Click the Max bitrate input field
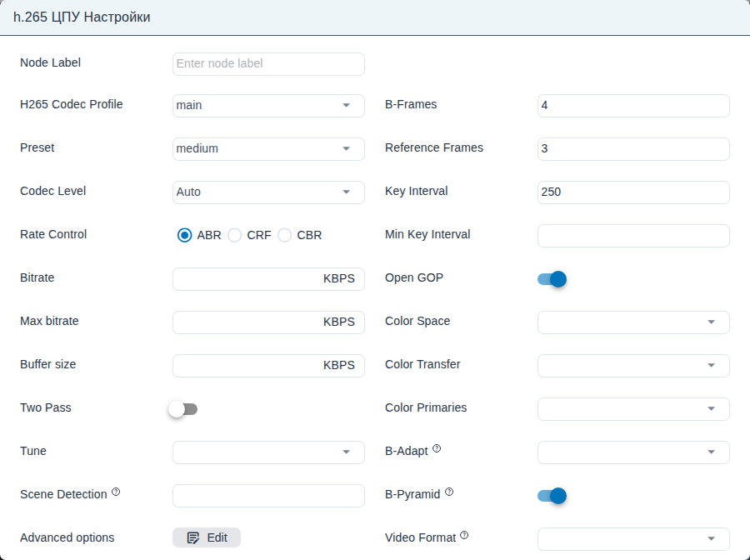750x560 pixels. pyautogui.click(x=268, y=322)
